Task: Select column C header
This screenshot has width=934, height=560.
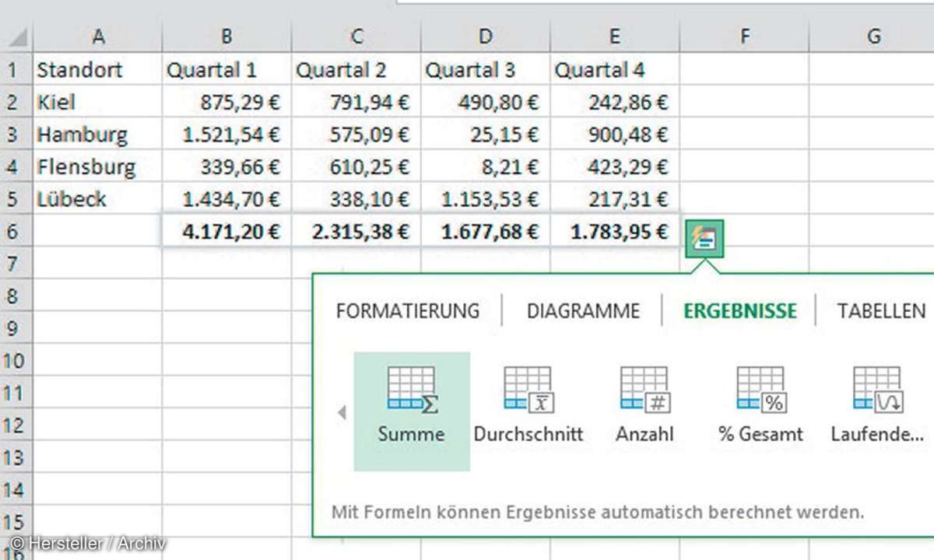Action: click(x=356, y=36)
